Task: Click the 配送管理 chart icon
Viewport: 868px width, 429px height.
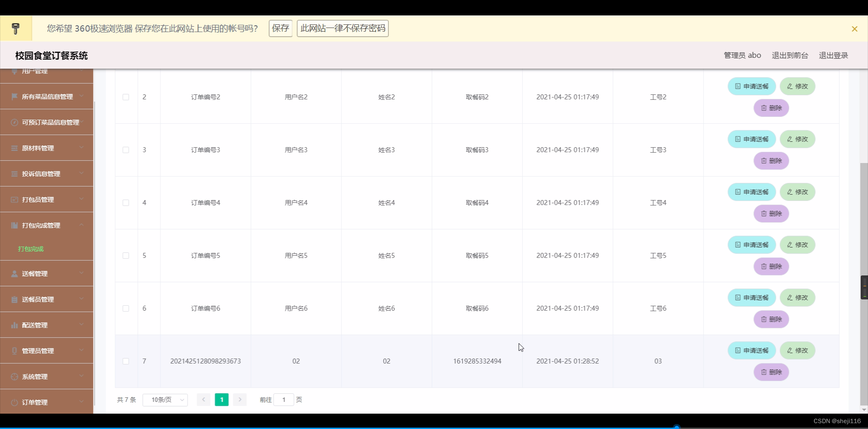Action: pyautogui.click(x=14, y=325)
